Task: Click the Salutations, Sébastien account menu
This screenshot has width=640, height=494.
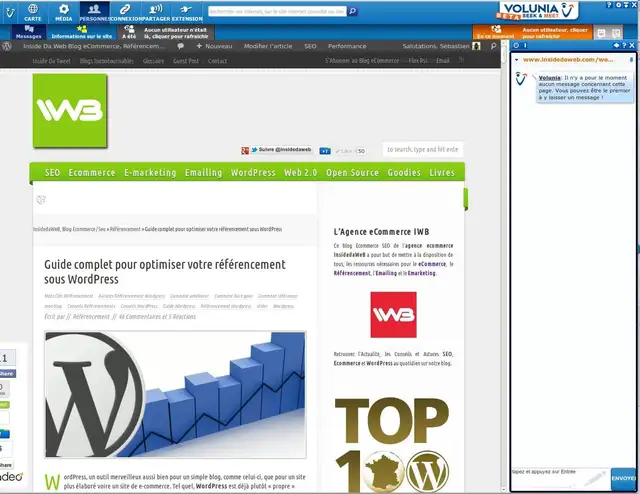Action: pyautogui.click(x=441, y=46)
